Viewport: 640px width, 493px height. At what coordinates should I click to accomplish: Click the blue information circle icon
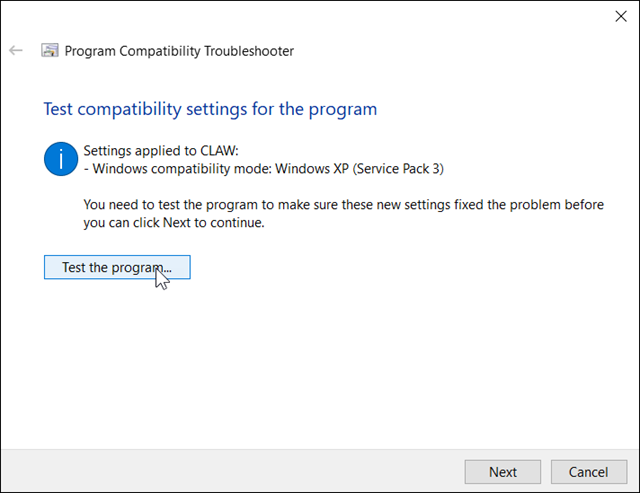[x=61, y=159]
